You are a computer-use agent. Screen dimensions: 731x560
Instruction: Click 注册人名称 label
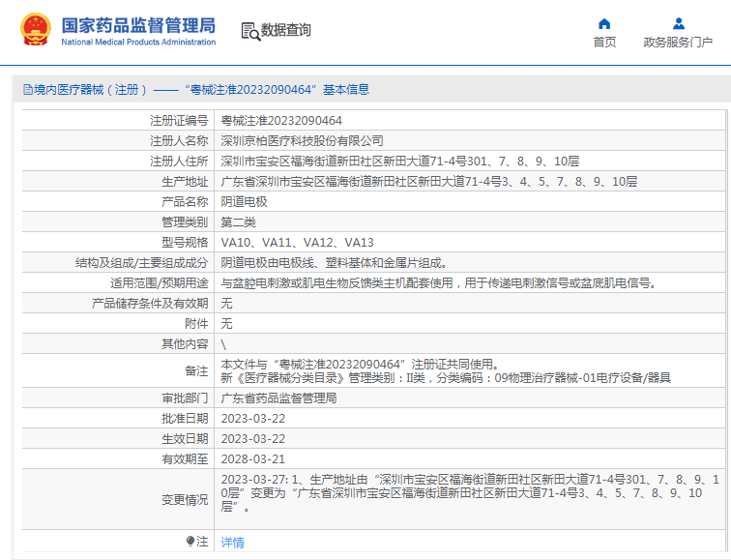click(179, 141)
